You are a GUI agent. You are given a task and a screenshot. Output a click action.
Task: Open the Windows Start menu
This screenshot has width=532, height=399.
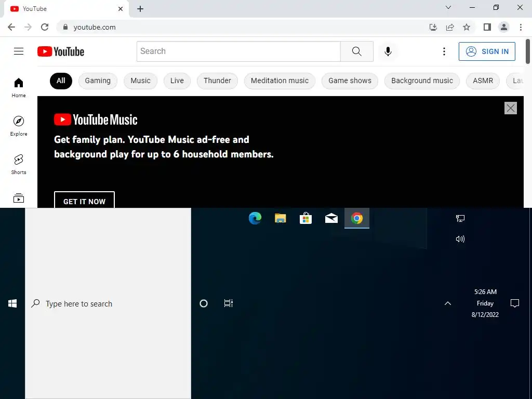point(12,303)
